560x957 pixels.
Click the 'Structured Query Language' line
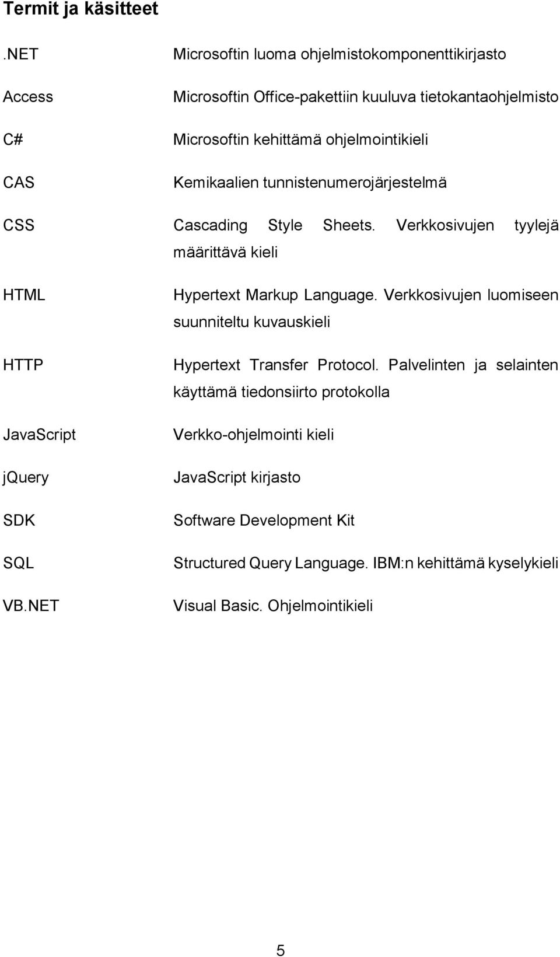click(366, 563)
